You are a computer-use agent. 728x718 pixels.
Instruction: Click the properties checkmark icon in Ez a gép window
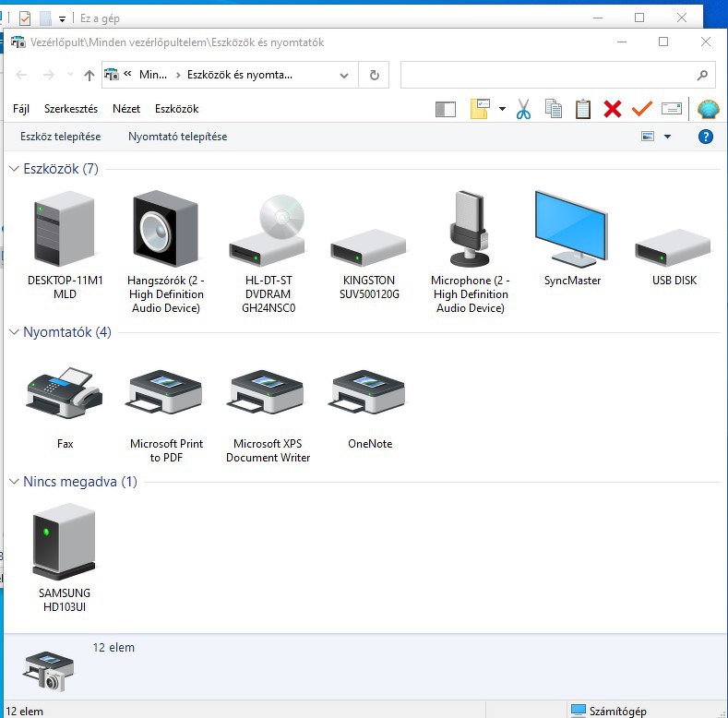(25, 18)
